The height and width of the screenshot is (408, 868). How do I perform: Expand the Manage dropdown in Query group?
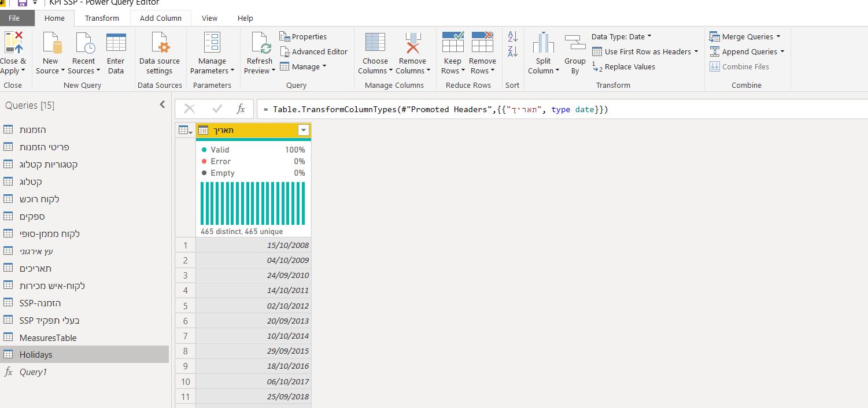tap(324, 66)
